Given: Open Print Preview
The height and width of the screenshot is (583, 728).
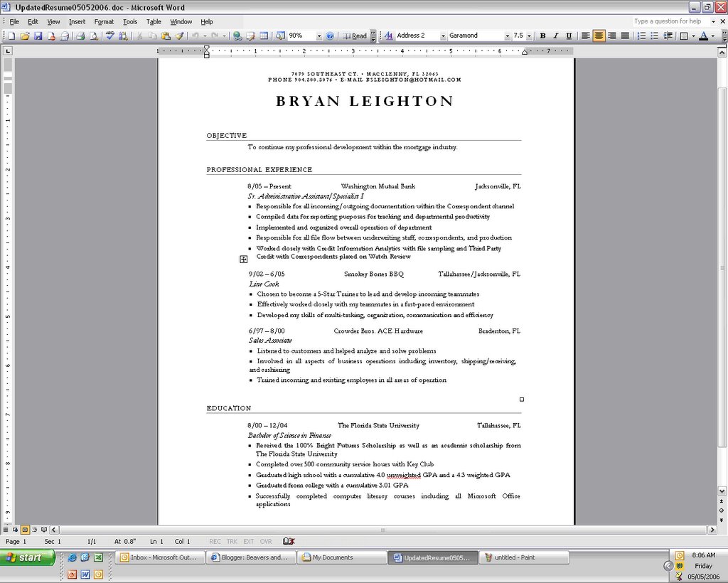Looking at the screenshot, I should click(94, 36).
